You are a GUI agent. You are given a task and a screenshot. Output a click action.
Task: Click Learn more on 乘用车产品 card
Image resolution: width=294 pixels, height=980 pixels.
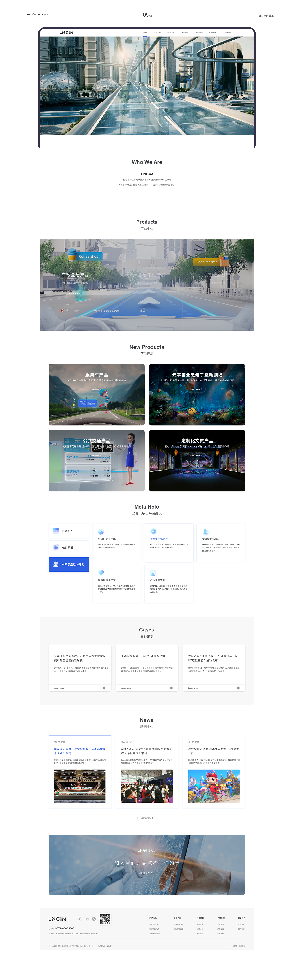click(96, 389)
